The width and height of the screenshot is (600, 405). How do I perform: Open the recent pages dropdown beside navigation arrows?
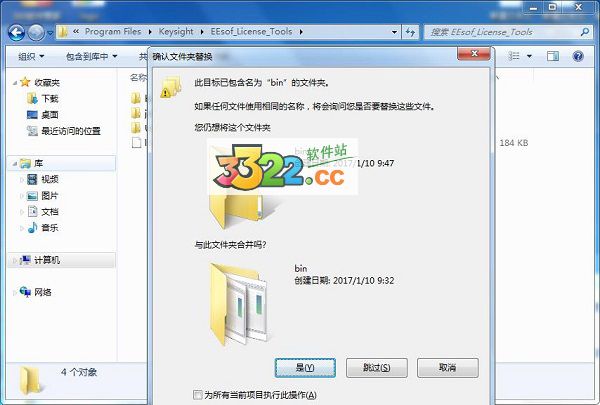click(50, 33)
